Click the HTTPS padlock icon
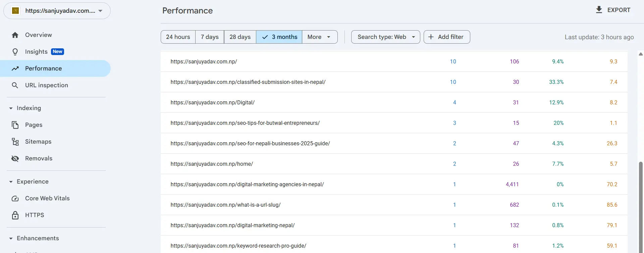 [15, 215]
